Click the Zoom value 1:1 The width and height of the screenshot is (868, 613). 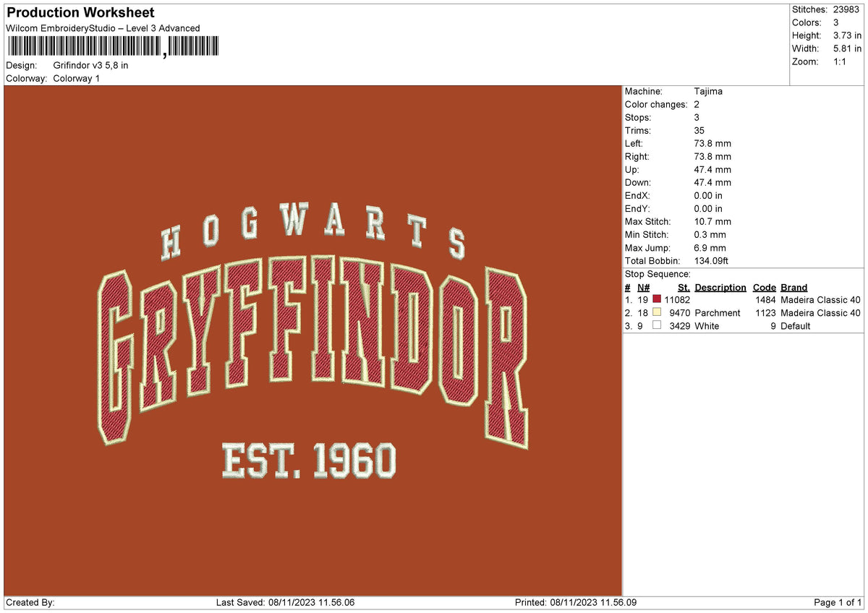tap(841, 61)
